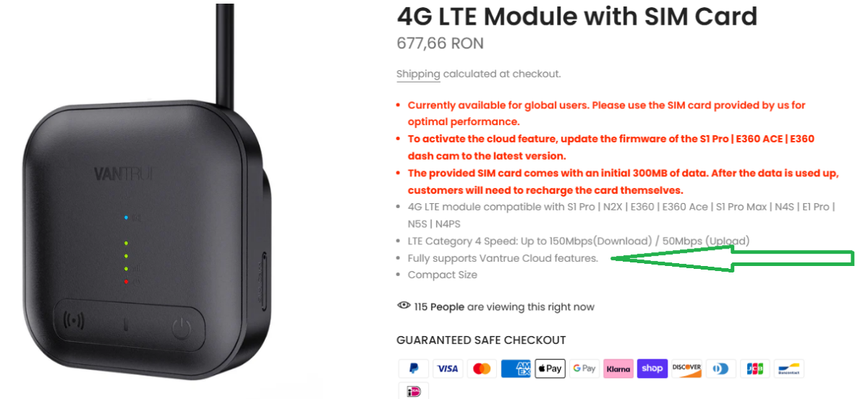Viewport: 868px width, 399px height.
Task: Click the iDEAL payment icon
Action: click(x=413, y=391)
